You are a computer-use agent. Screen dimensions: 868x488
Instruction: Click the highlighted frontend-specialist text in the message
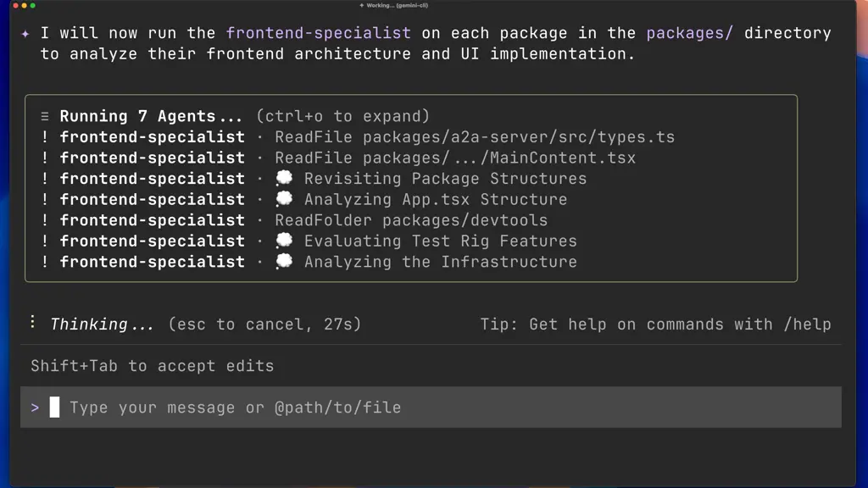319,33
